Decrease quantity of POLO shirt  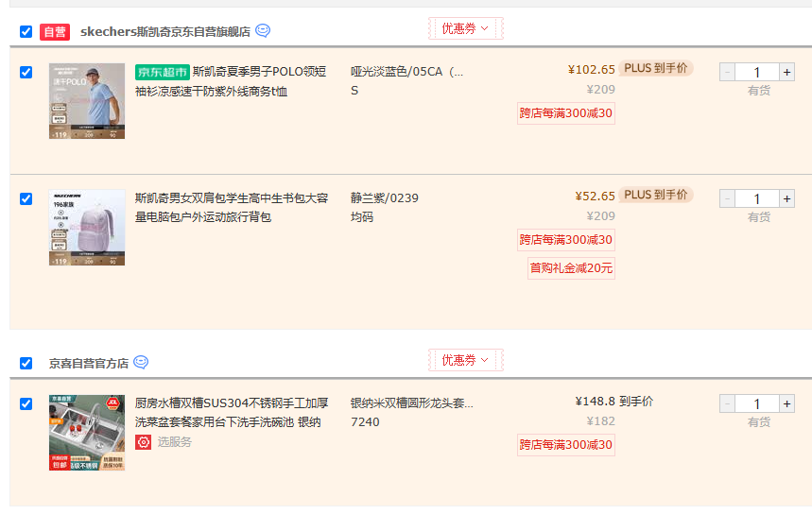[727, 72]
